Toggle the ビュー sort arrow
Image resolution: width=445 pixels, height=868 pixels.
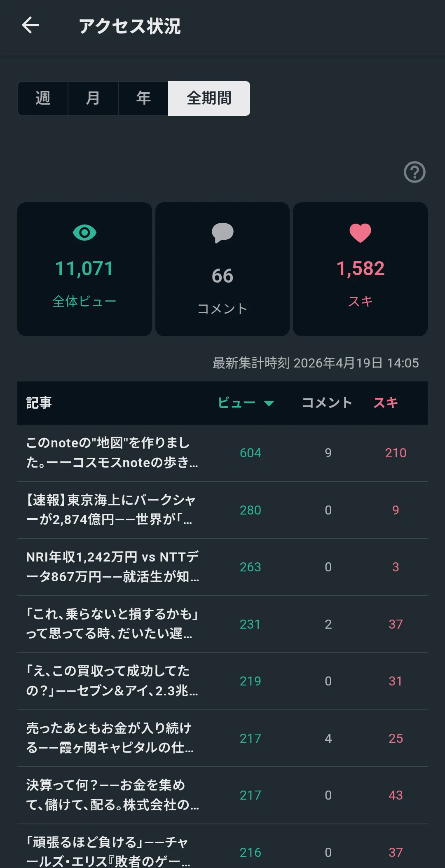tap(269, 403)
